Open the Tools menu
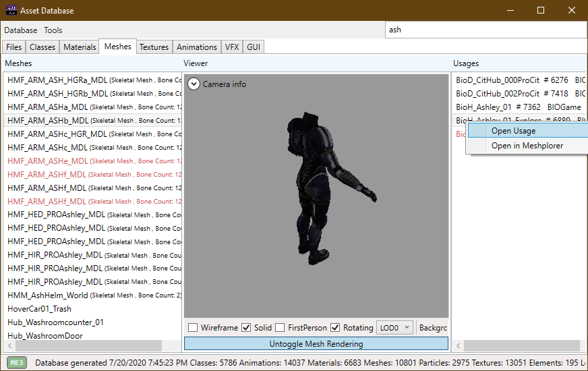The height and width of the screenshot is (371, 588). point(53,30)
